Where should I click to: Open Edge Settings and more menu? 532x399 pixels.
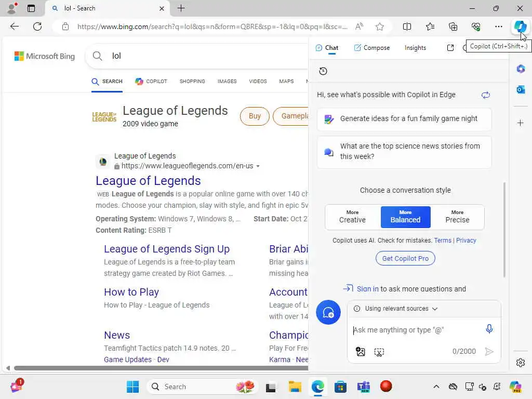[x=498, y=26]
